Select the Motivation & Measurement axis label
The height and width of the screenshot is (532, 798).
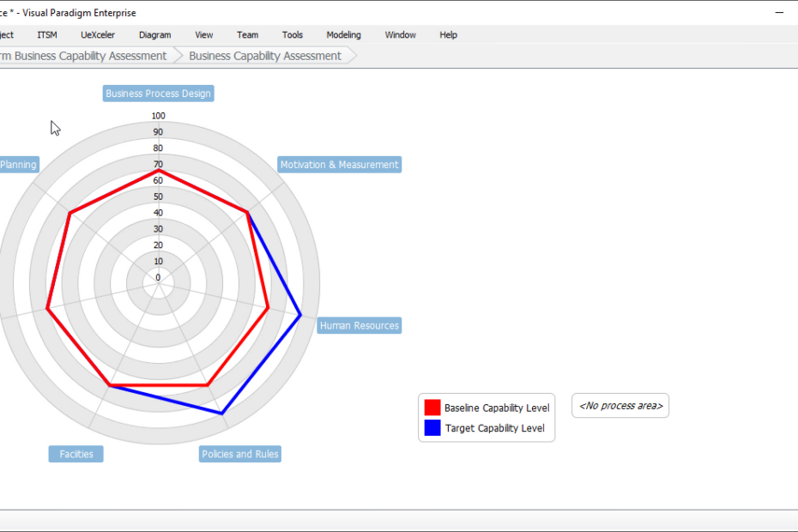pyautogui.click(x=339, y=165)
